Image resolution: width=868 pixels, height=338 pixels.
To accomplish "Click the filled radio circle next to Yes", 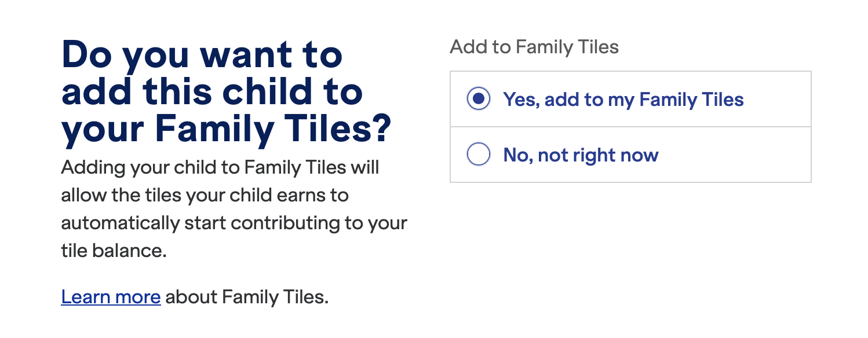I will pos(479,100).
